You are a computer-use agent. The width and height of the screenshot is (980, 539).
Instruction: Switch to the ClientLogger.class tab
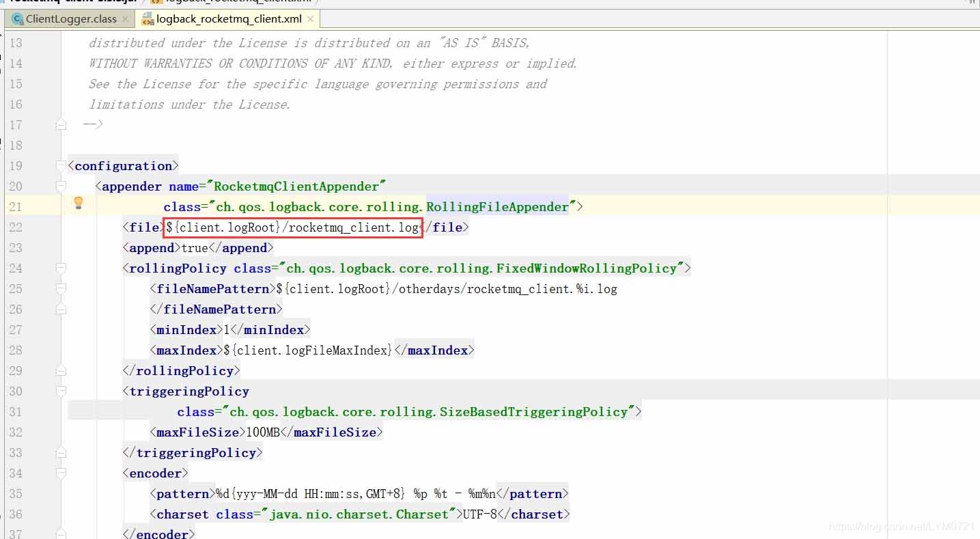point(71,19)
